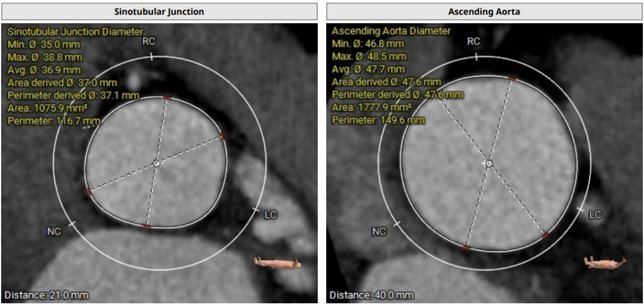Click the LC marker in the Ascending Aorta view
This screenshot has width=644, height=305.
coord(595,214)
